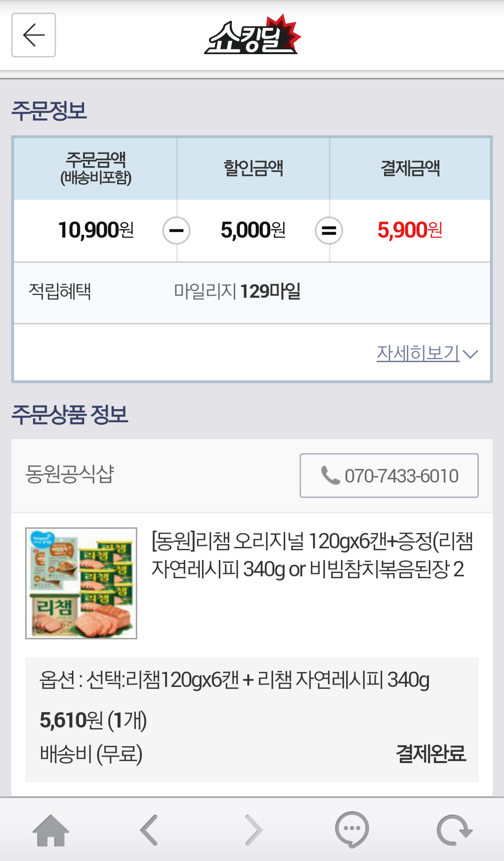Open chat speech bubble icon
The image size is (504, 861).
352,830
